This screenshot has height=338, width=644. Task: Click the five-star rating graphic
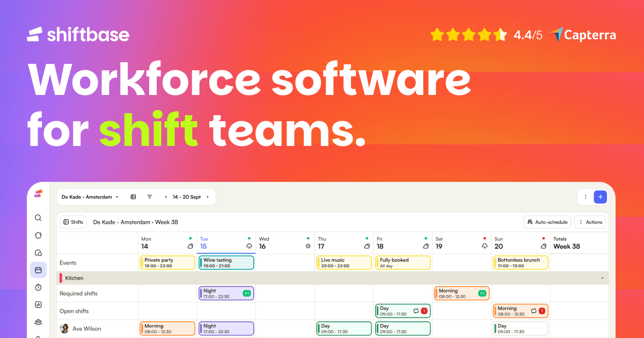[469, 35]
